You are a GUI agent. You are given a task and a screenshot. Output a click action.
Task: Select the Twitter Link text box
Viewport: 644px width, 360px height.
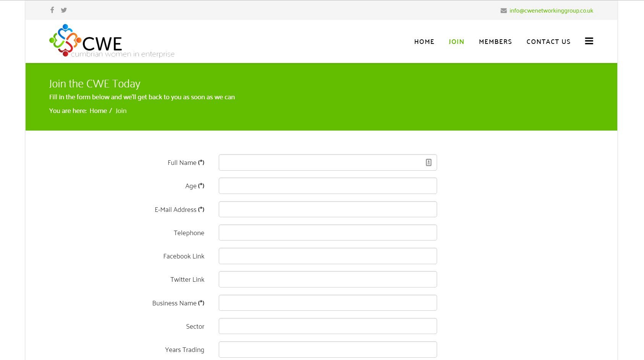(328, 279)
